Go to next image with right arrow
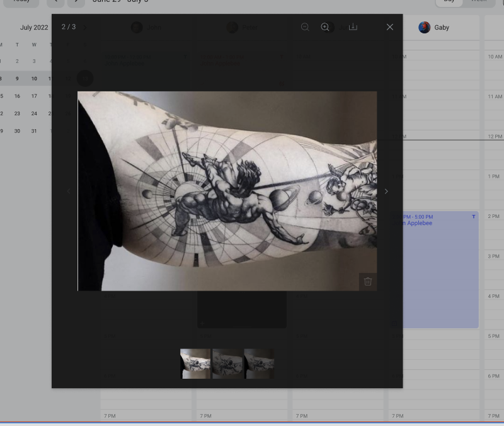The image size is (504, 426). tap(386, 192)
